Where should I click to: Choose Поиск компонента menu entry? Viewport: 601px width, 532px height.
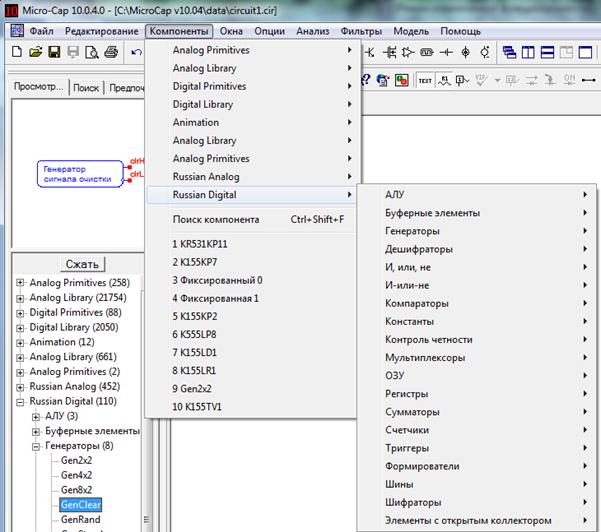[251, 220]
